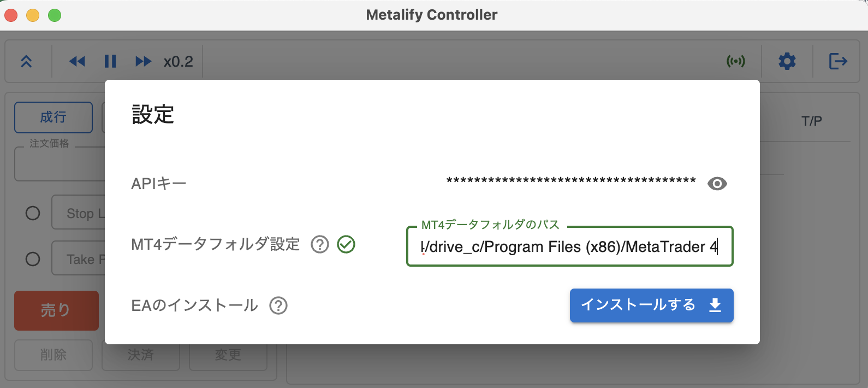Select the Take Profit radio button

pos(32,258)
